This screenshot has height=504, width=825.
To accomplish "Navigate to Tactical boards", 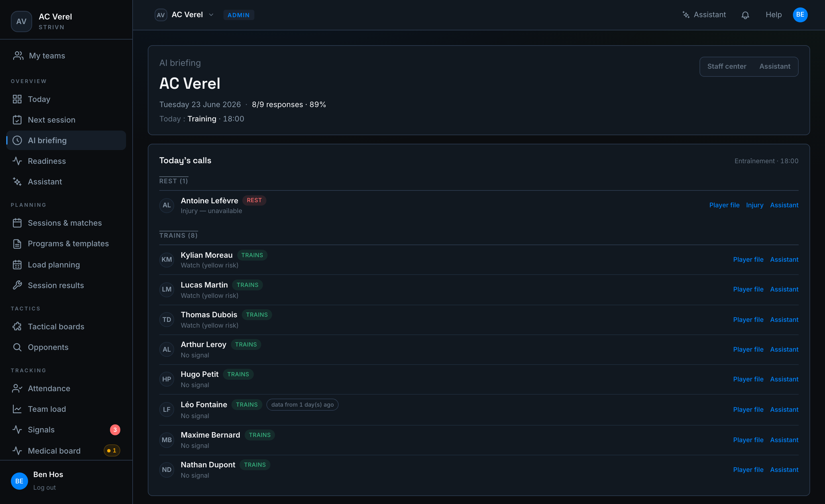I will coord(66,327).
